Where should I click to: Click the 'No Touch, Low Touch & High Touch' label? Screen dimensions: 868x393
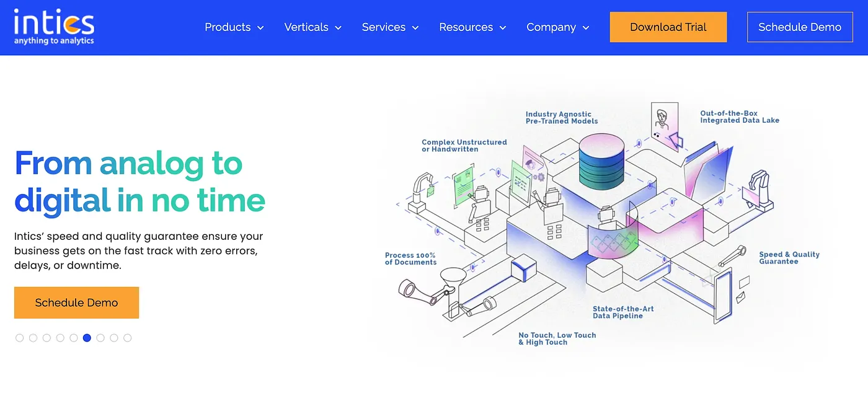[x=557, y=338]
